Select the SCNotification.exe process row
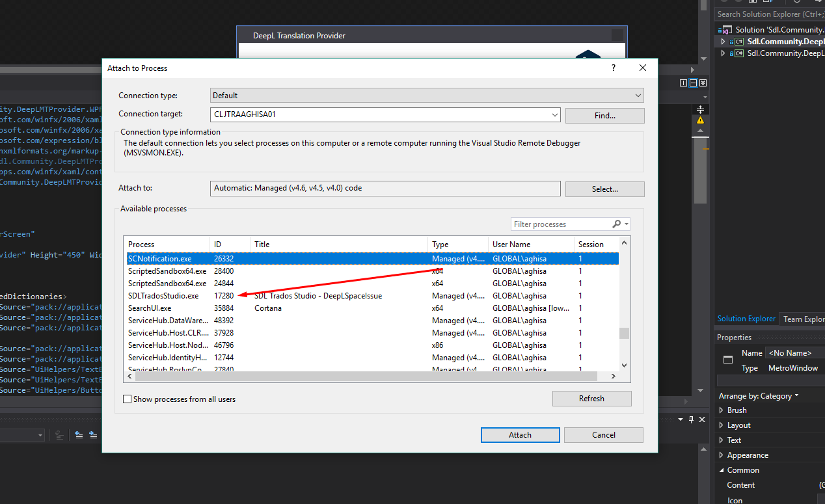Image resolution: width=825 pixels, height=504 pixels. click(372, 259)
